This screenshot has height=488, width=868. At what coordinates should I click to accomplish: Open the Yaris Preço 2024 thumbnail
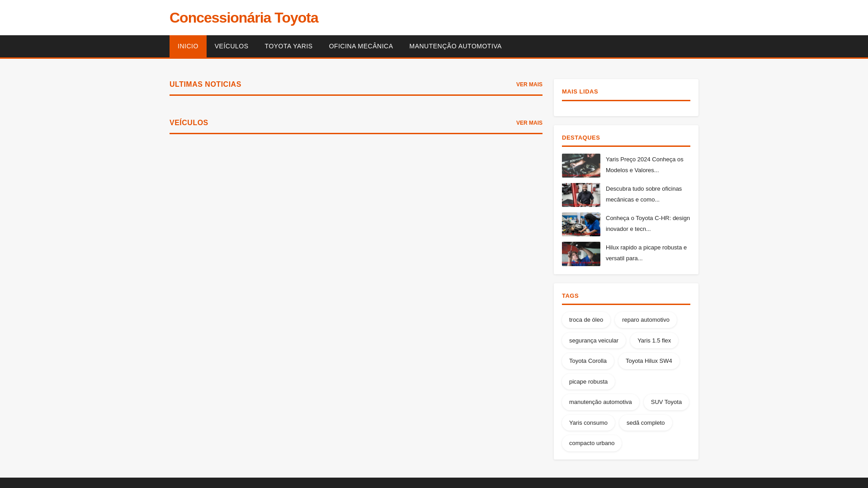(x=581, y=165)
